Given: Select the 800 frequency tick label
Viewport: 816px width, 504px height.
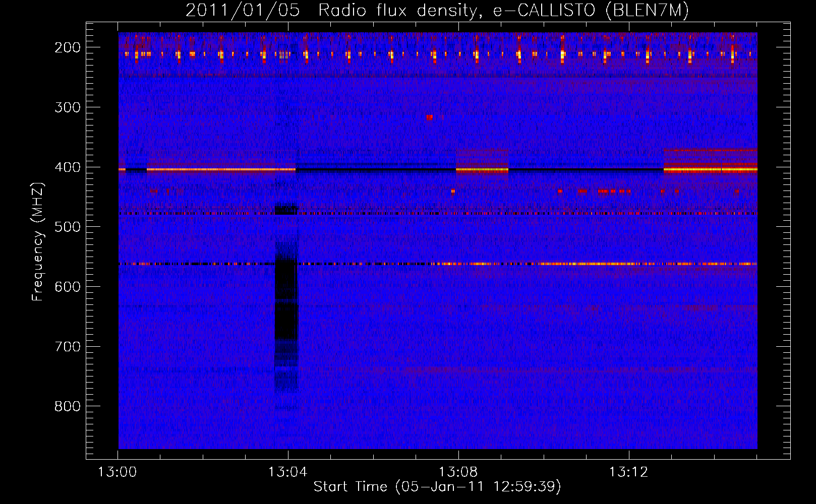Looking at the screenshot, I should point(68,406).
